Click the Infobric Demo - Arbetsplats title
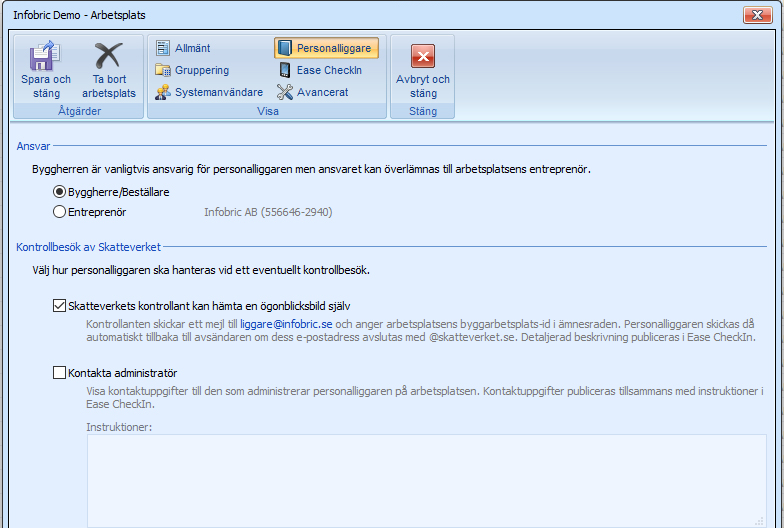 coord(79,15)
